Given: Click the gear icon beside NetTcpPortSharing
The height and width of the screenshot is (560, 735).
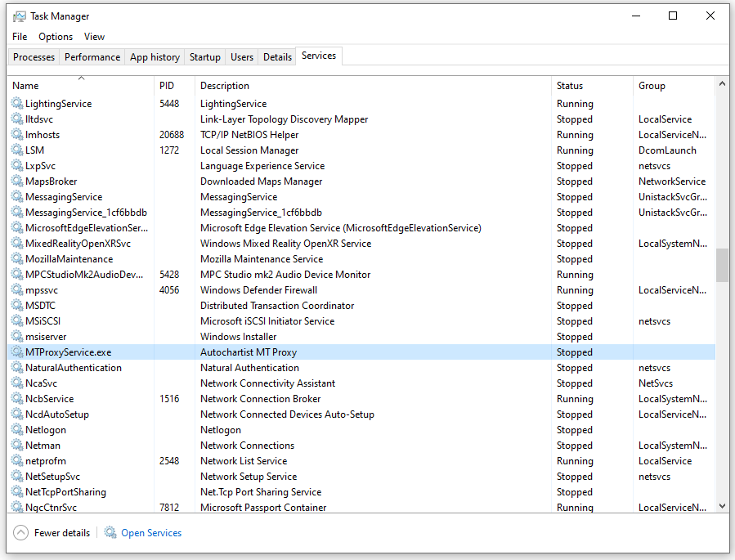Looking at the screenshot, I should (x=17, y=491).
